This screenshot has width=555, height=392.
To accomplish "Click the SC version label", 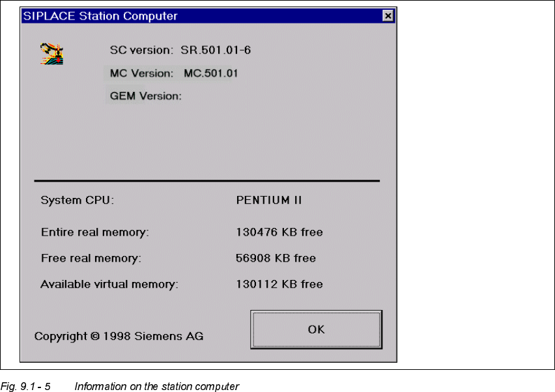I will 141,50.
